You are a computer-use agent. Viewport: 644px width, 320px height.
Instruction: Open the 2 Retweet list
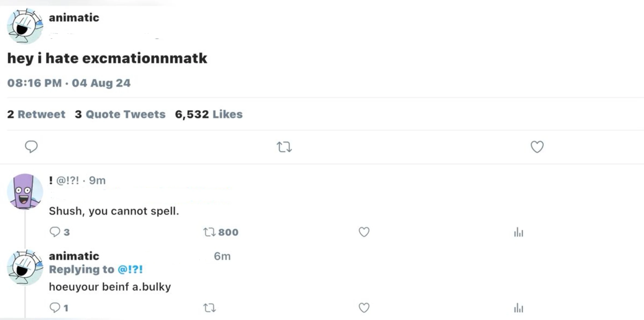[x=36, y=114]
